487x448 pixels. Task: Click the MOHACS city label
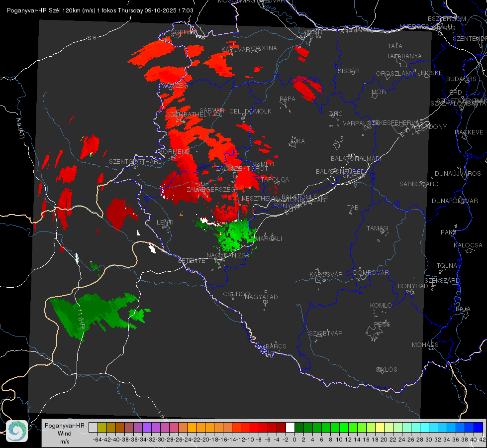(x=425, y=345)
